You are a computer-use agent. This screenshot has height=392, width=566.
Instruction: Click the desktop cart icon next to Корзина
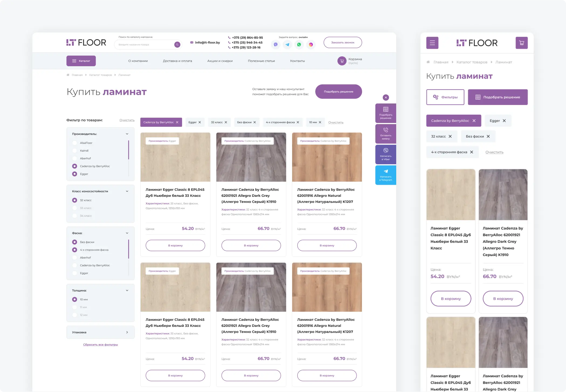point(342,61)
